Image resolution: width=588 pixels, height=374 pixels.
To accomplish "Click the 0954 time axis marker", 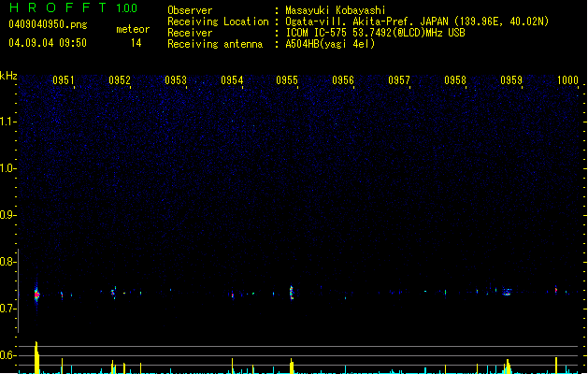I will click(232, 80).
